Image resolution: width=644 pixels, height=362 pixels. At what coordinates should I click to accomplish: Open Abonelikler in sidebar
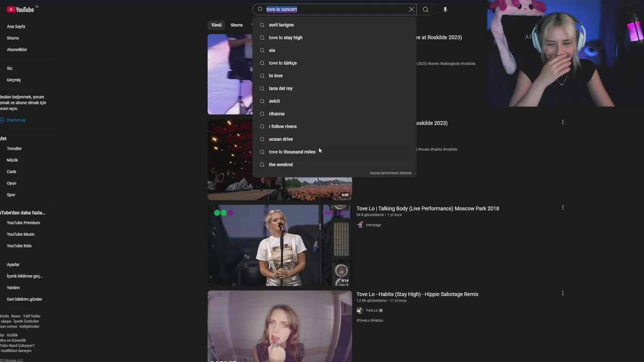(x=17, y=50)
